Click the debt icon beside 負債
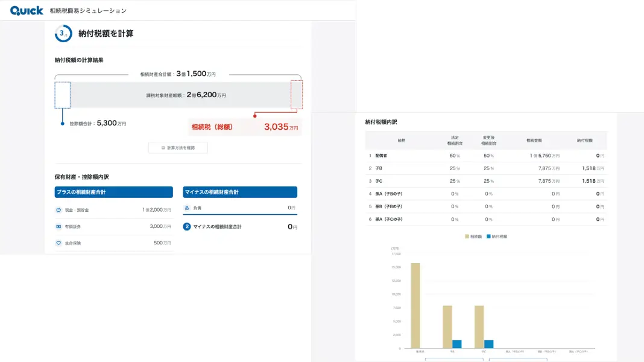Image resolution: width=644 pixels, height=362 pixels. coord(187,208)
